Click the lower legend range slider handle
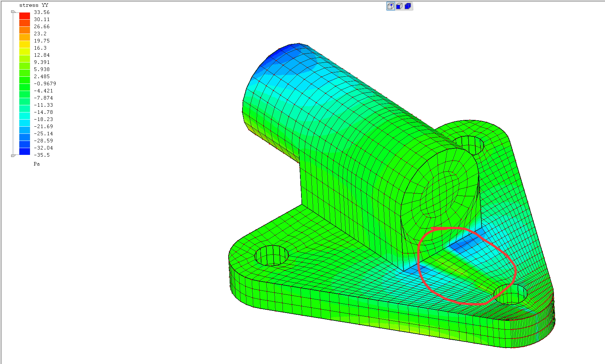Image resolution: width=605 pixels, height=364 pixels. [x=13, y=156]
